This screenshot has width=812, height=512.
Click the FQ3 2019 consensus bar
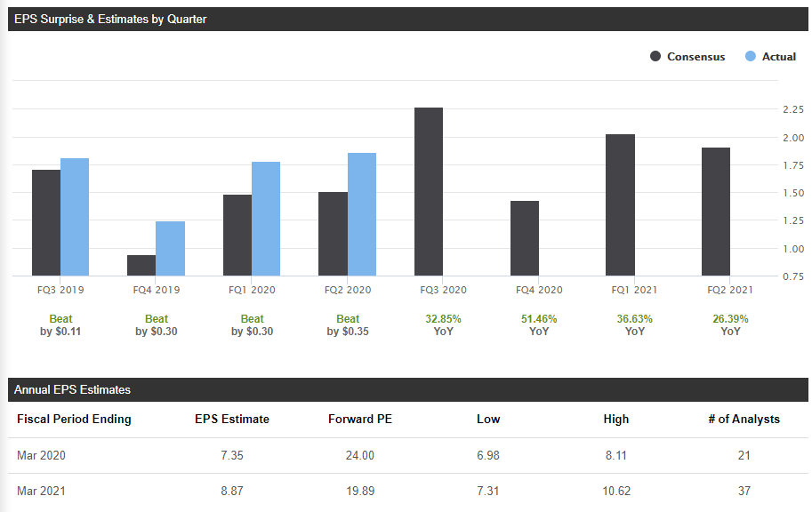45,222
